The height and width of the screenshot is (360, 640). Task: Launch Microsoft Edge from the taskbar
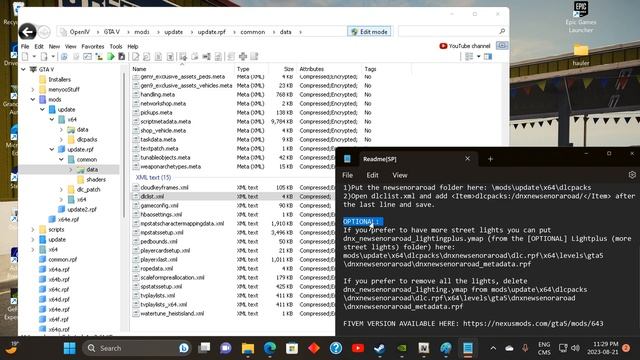pyautogui.click(x=270, y=348)
